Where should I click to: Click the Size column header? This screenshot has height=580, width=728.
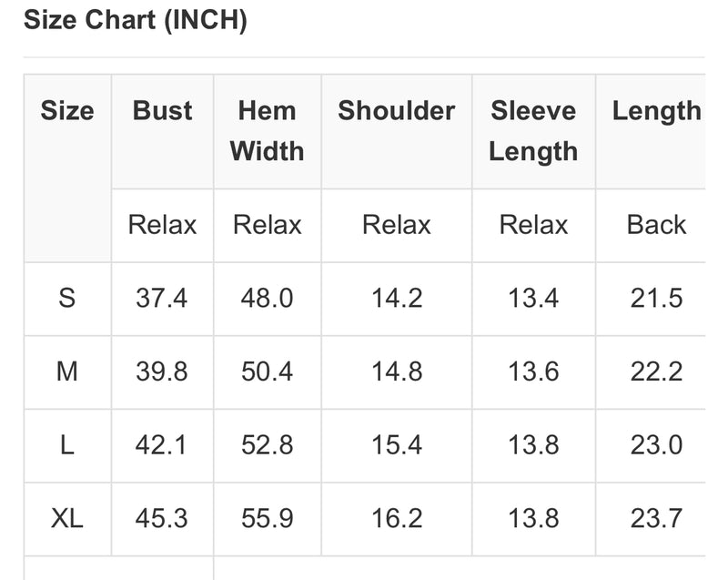pos(67,110)
